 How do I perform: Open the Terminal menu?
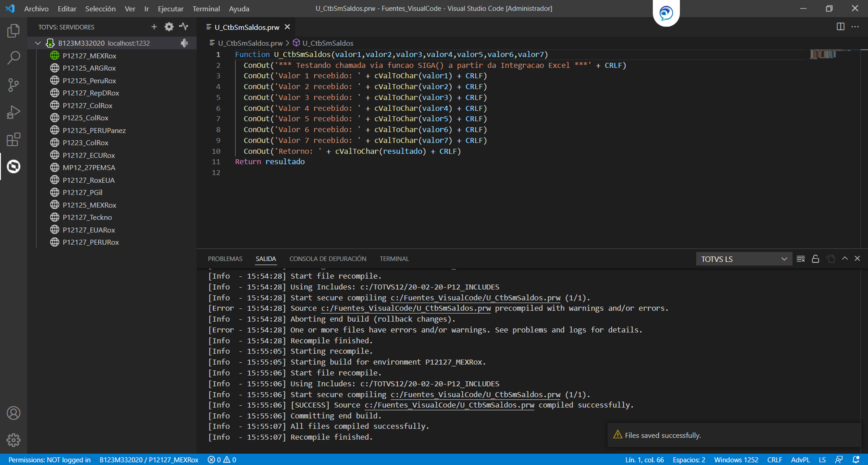pos(206,9)
